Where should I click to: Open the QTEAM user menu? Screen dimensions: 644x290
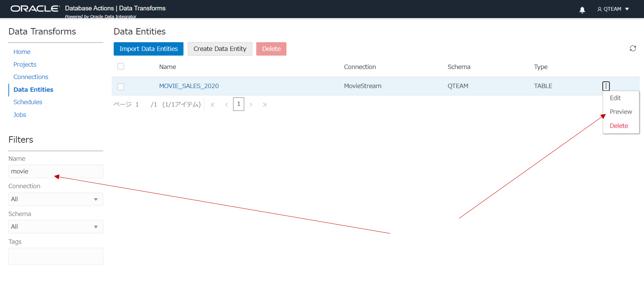pyautogui.click(x=613, y=9)
